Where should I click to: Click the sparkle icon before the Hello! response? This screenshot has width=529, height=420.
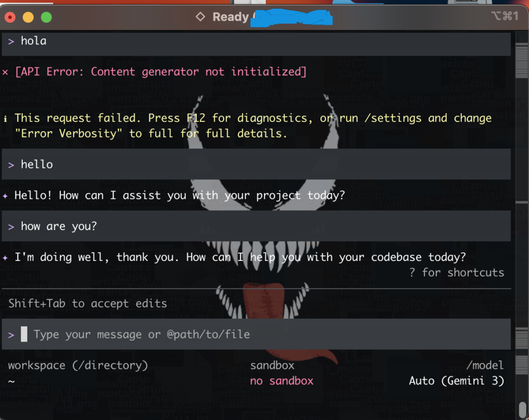click(x=5, y=195)
